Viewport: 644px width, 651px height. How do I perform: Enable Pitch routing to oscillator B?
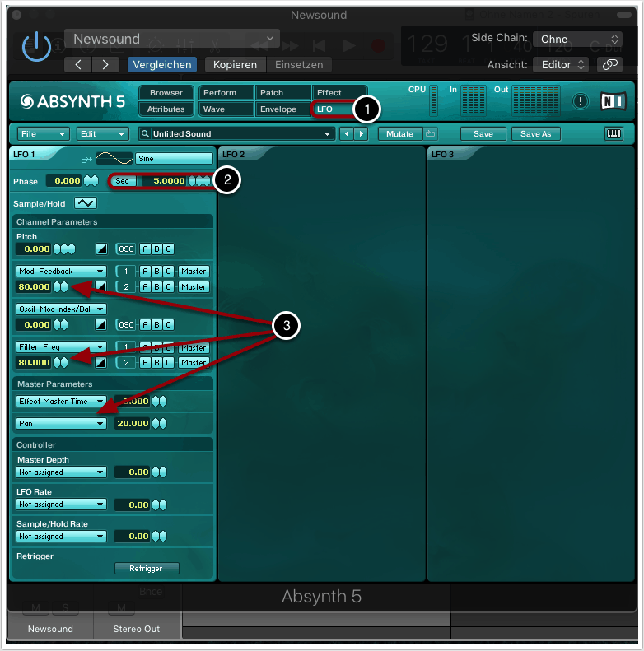pyautogui.click(x=156, y=249)
